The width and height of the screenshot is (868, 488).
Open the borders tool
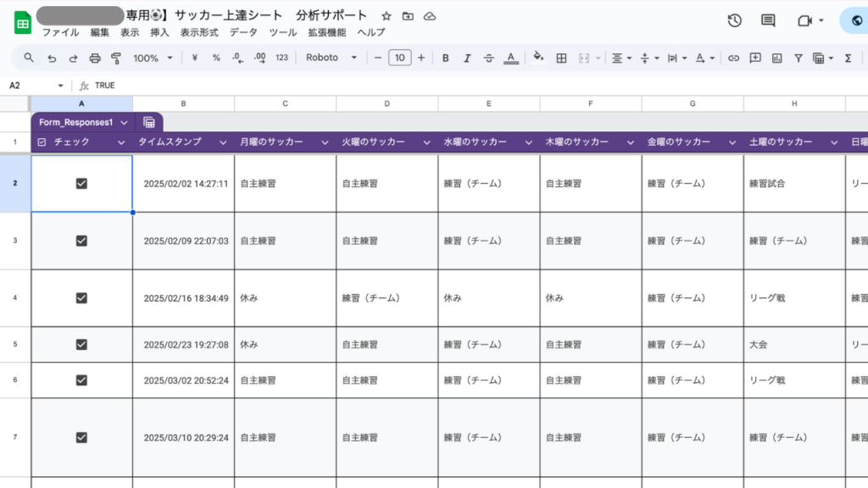[561, 58]
